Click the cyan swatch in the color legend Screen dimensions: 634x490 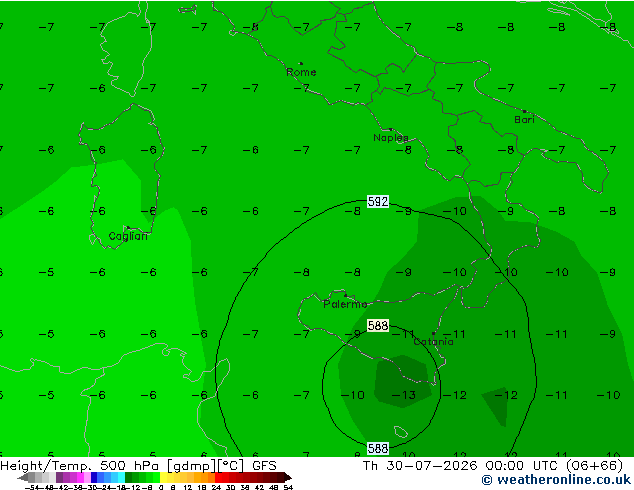[x=121, y=477]
